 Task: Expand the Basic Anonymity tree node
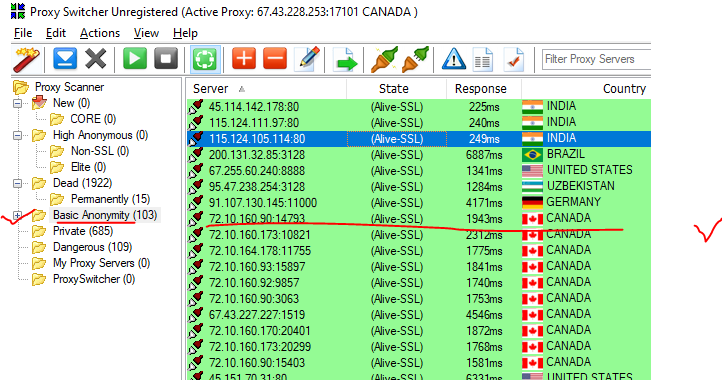(17, 215)
